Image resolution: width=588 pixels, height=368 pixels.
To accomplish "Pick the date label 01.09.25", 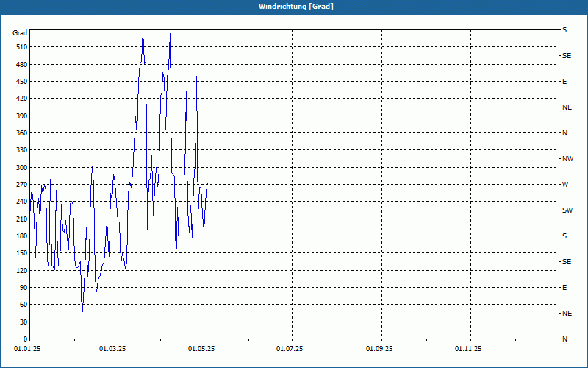I will pos(379,349).
